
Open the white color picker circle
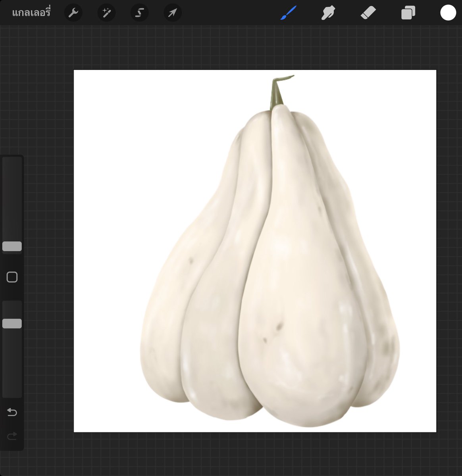[x=448, y=13]
